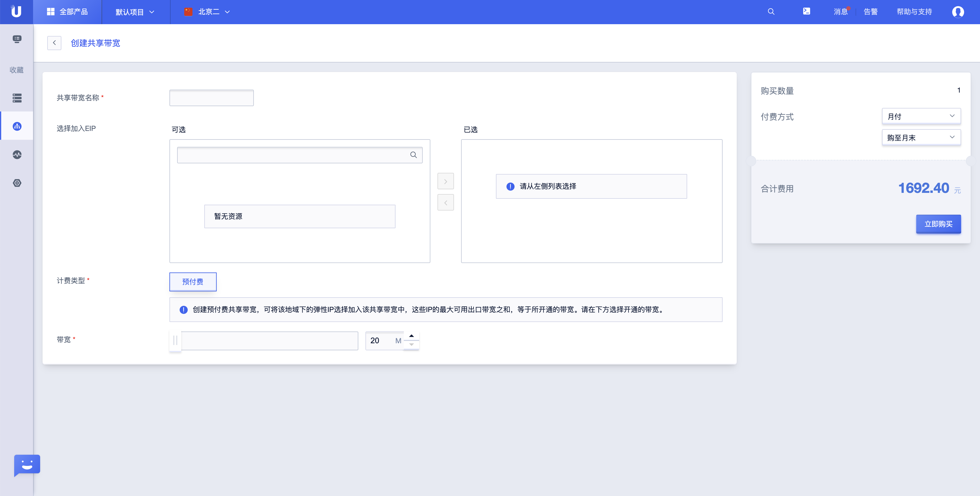Click the back arrow beside 创建共享带宽
Viewport: 980px width, 496px height.
pos(54,43)
